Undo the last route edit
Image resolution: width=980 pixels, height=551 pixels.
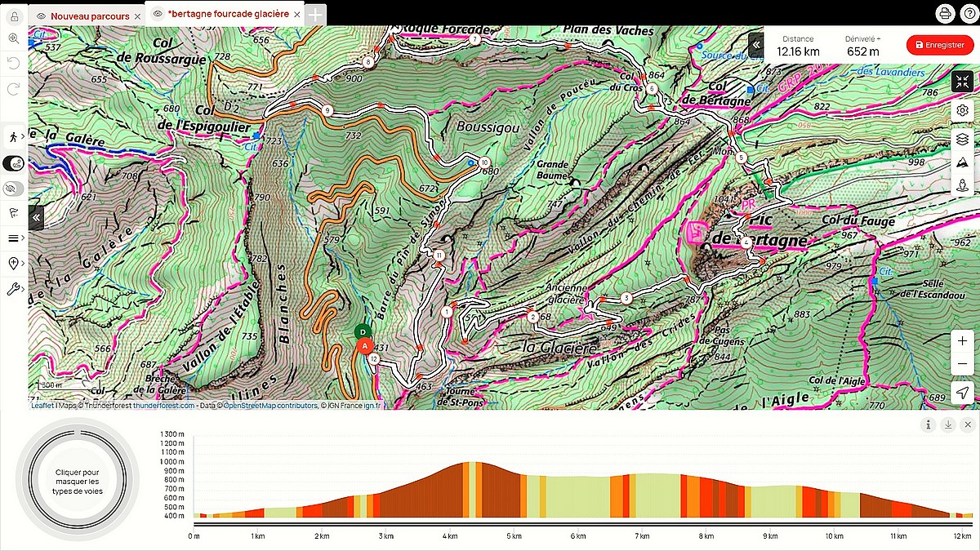click(14, 63)
